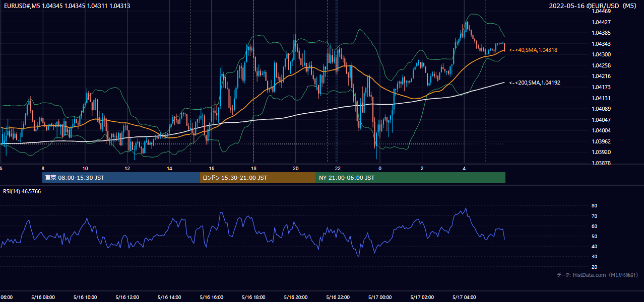Viewport: 644px width, 302px height.
Task: Click the 40 SMA label showing 1.04318
Action: point(533,50)
